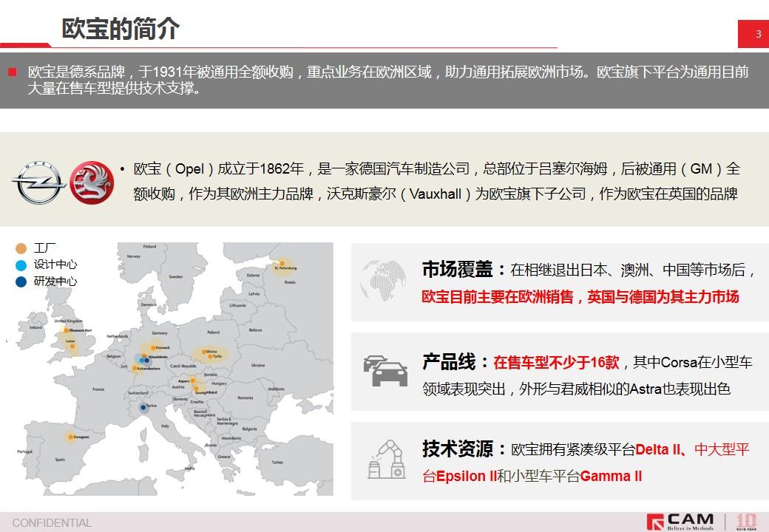Click the red page number 3 box

pyautogui.click(x=753, y=34)
